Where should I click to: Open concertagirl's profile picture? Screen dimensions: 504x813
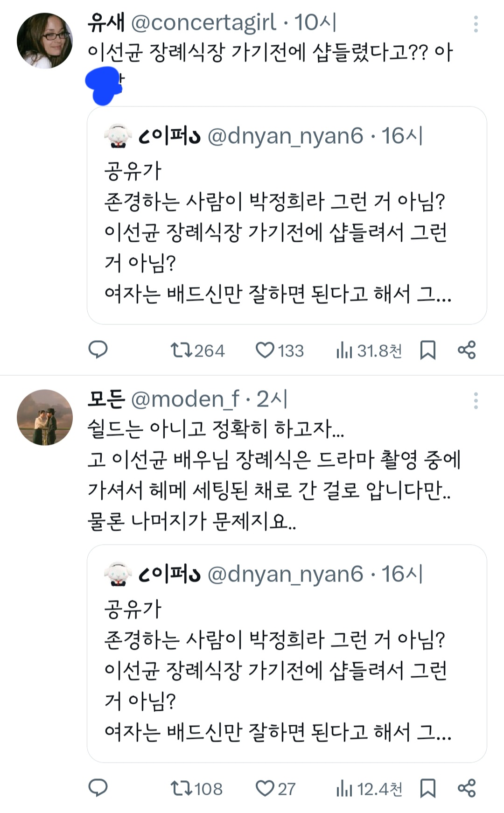coord(45,41)
